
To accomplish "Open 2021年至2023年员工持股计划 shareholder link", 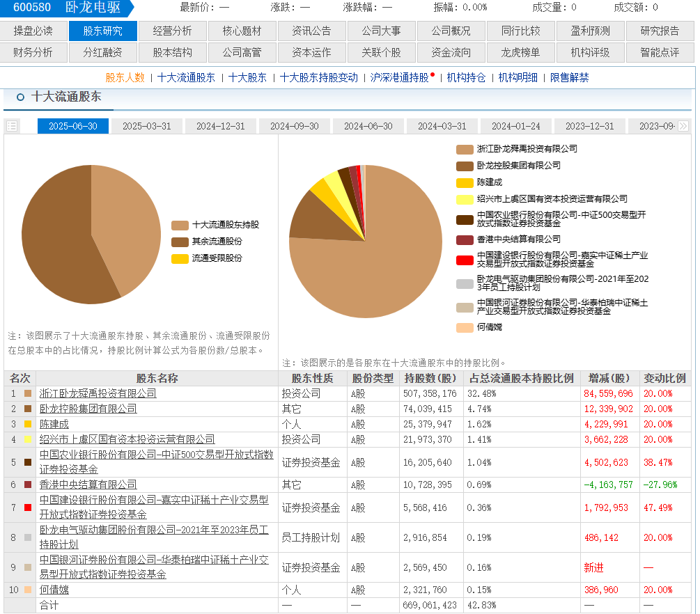I will pyautogui.click(x=154, y=537).
